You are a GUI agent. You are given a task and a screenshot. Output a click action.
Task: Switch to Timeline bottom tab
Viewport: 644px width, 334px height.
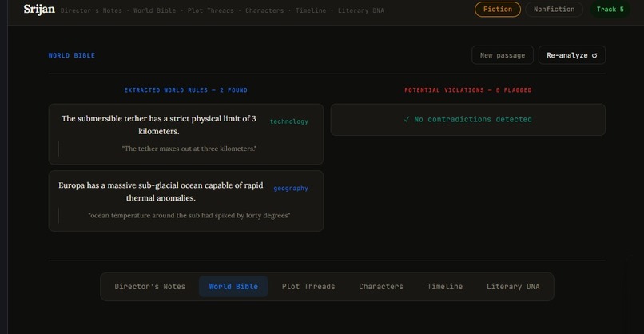(x=445, y=287)
